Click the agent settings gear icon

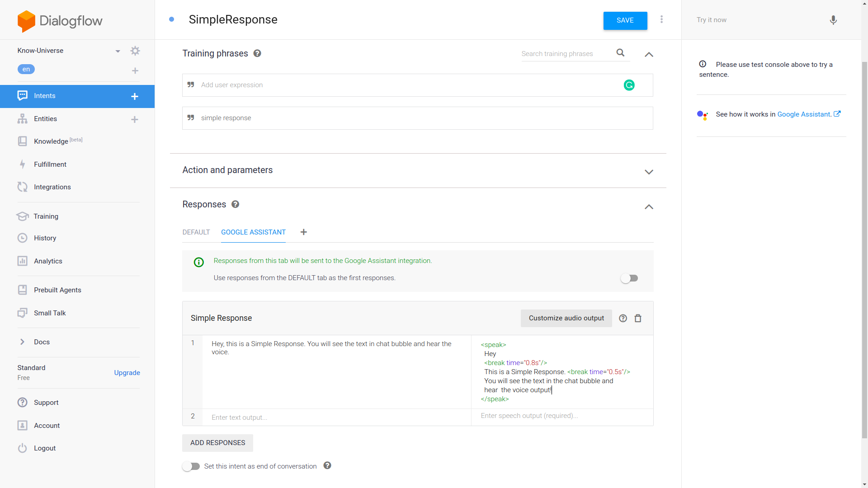(x=135, y=51)
